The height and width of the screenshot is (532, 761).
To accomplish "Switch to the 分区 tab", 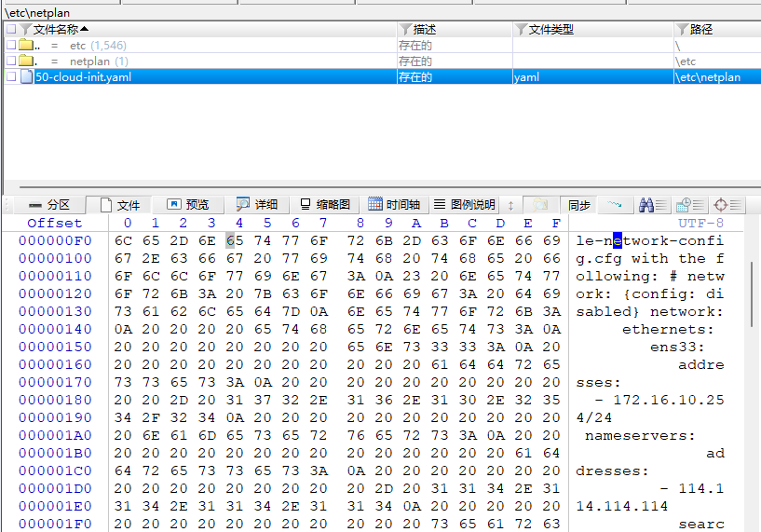I will click(x=49, y=205).
